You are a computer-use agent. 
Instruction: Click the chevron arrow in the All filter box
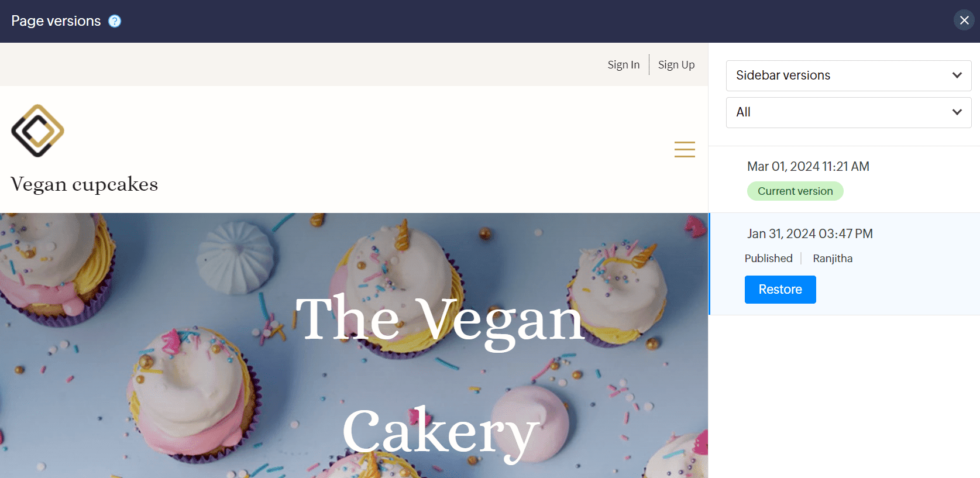tap(957, 112)
